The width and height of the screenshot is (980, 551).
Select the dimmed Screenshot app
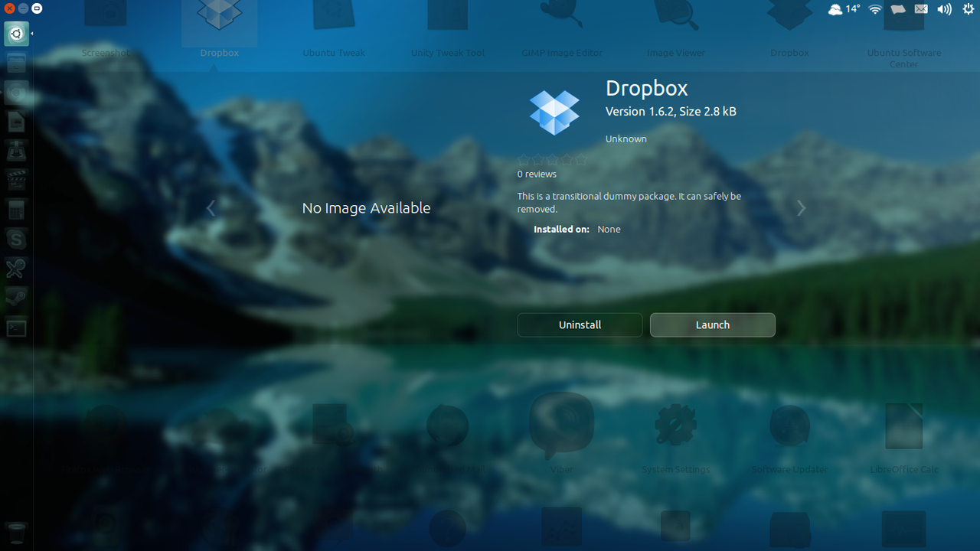tap(106, 29)
